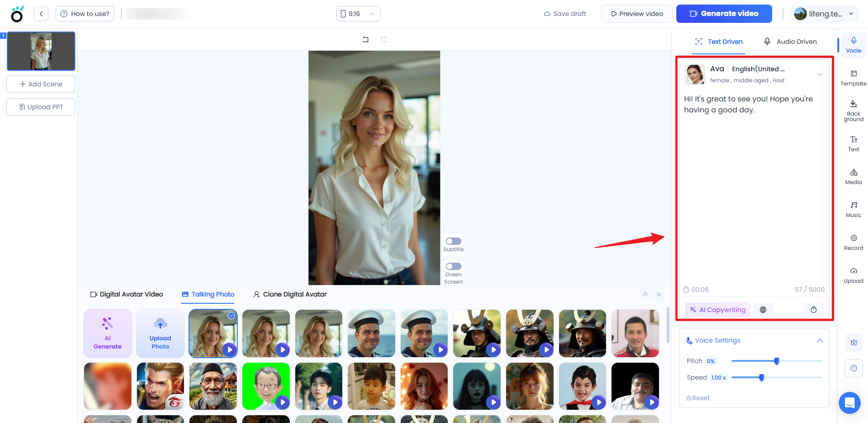Click the timer icon beside the globe

pos(813,310)
